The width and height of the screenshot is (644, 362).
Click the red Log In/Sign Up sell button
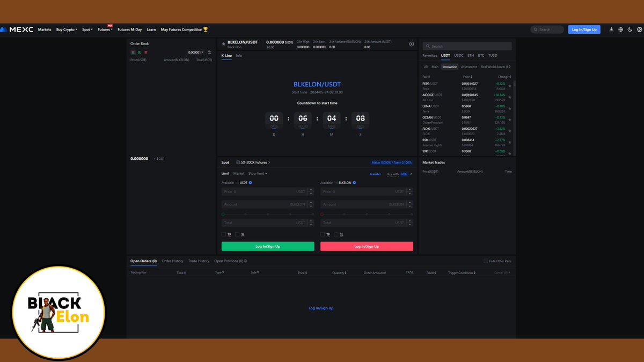(367, 247)
